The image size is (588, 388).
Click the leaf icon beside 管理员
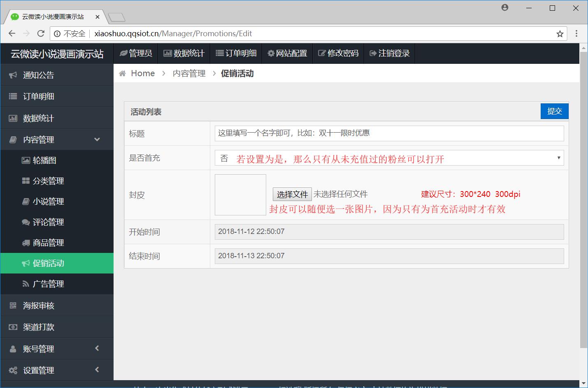tap(123, 53)
